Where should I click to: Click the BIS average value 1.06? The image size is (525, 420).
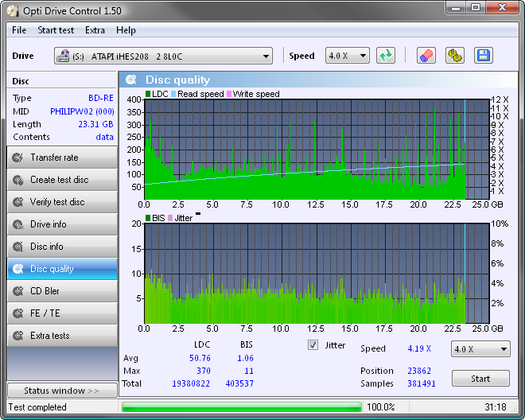pyautogui.click(x=245, y=358)
